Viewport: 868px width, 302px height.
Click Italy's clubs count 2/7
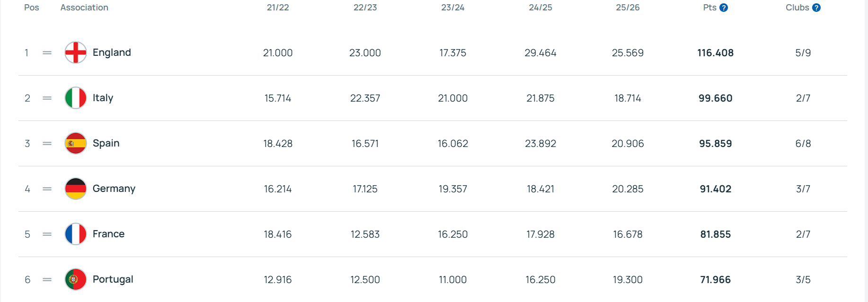tap(803, 98)
